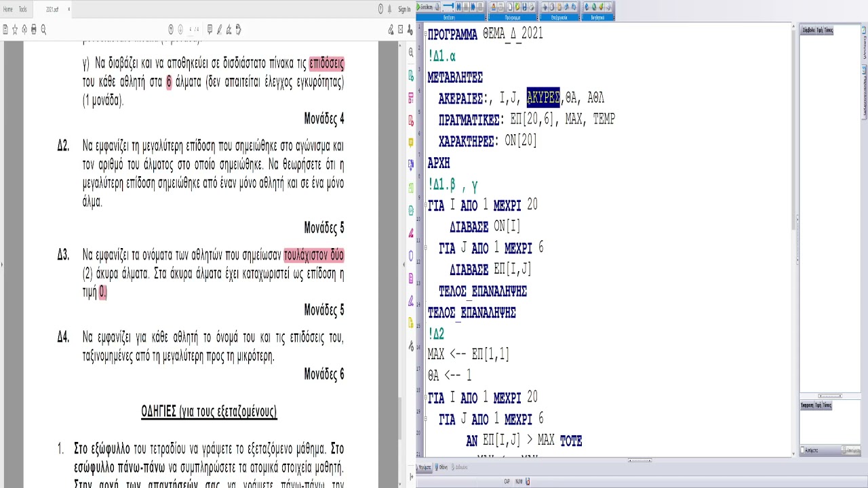This screenshot has height=488, width=868.
Task: Switch to the Μηνύματα bottom tab
Action: pos(425,467)
